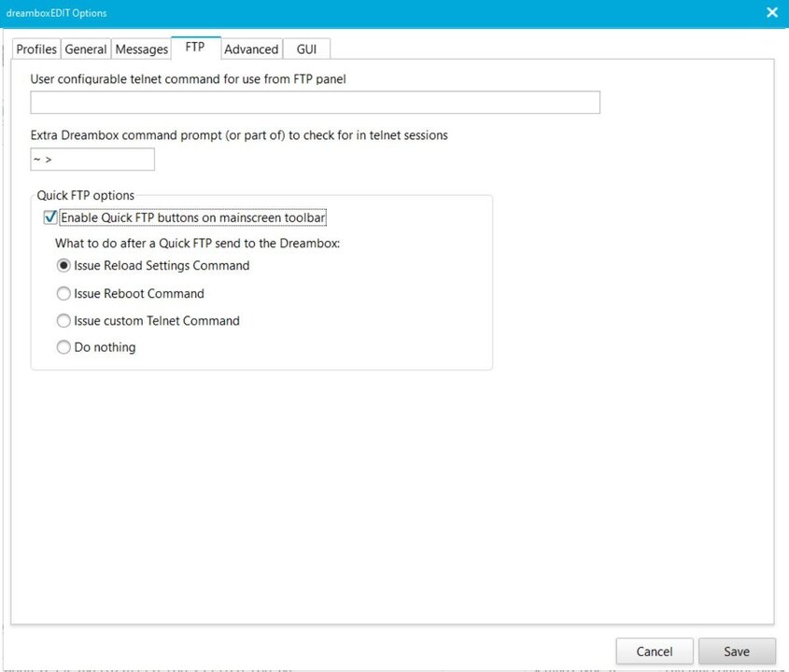Click the user configurable telnet command field
Viewport: 789px width, 672px height.
315,103
